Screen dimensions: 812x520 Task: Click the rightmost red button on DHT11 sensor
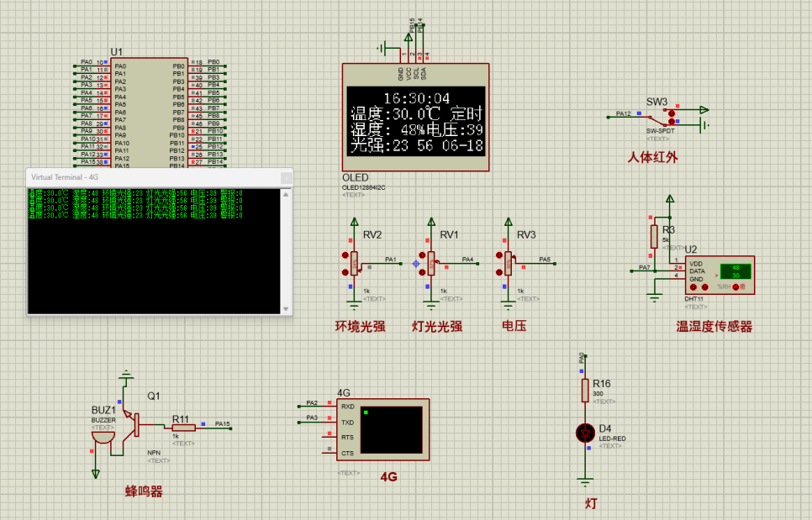click(x=736, y=288)
